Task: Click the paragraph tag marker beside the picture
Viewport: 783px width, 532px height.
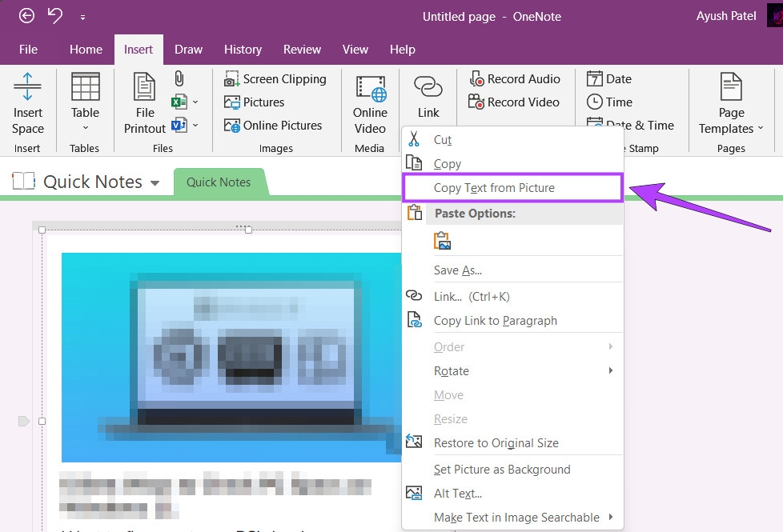Action: (x=23, y=422)
